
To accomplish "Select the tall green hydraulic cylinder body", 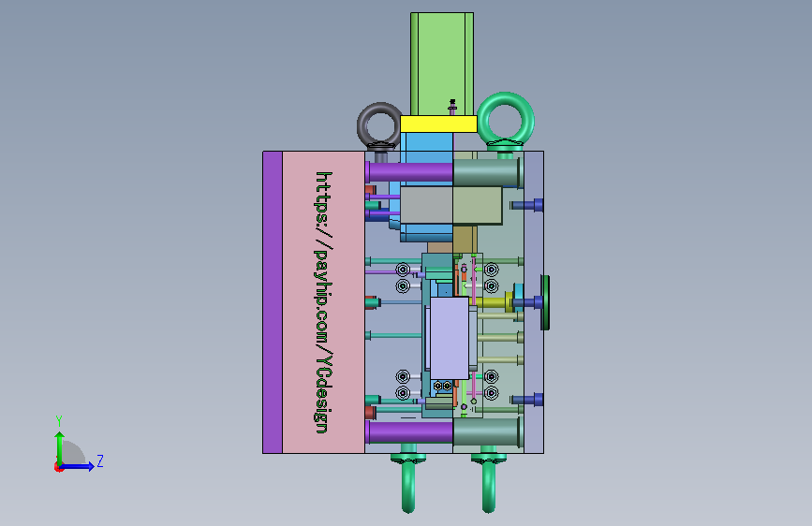I will 442,64.
